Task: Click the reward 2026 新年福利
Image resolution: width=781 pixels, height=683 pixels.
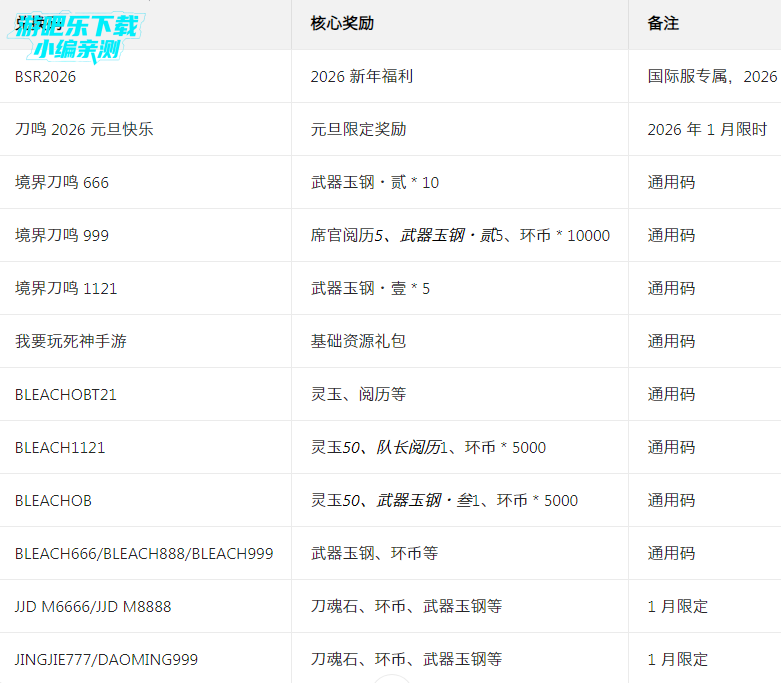Action: 362,77
